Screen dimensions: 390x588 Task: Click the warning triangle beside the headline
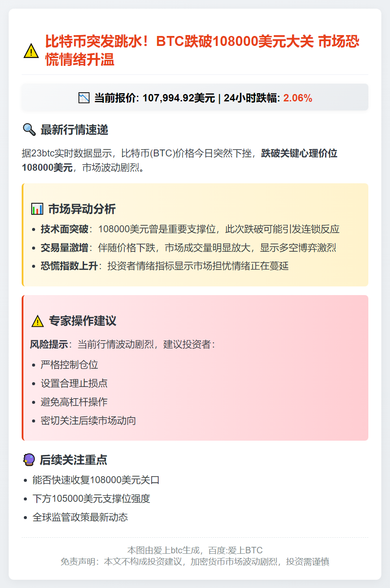point(31,51)
